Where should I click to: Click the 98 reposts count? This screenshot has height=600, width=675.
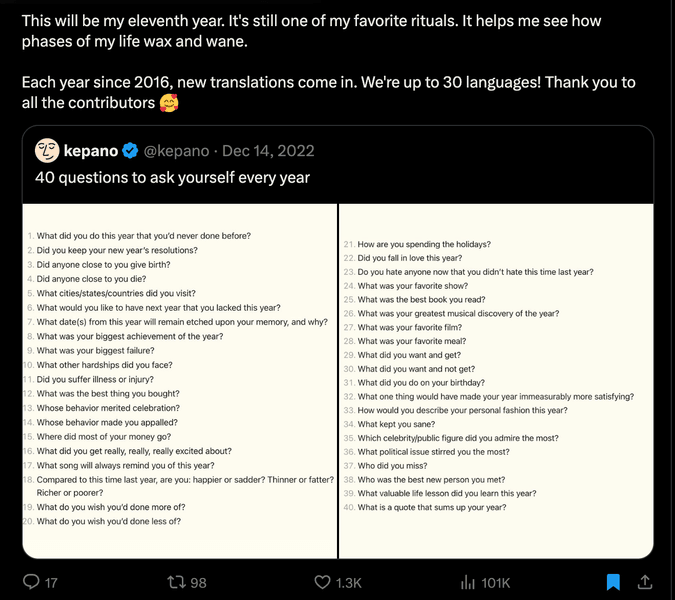click(198, 583)
